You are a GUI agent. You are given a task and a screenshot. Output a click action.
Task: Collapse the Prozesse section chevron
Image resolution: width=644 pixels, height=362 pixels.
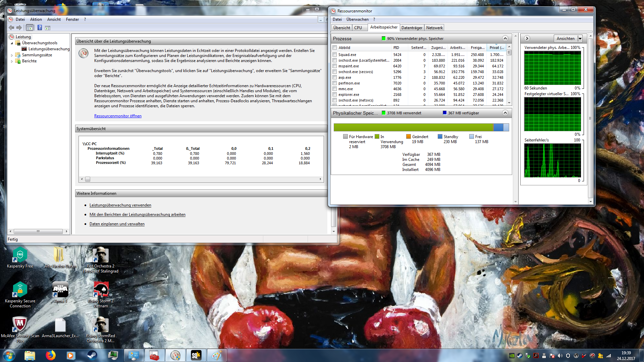click(x=505, y=39)
